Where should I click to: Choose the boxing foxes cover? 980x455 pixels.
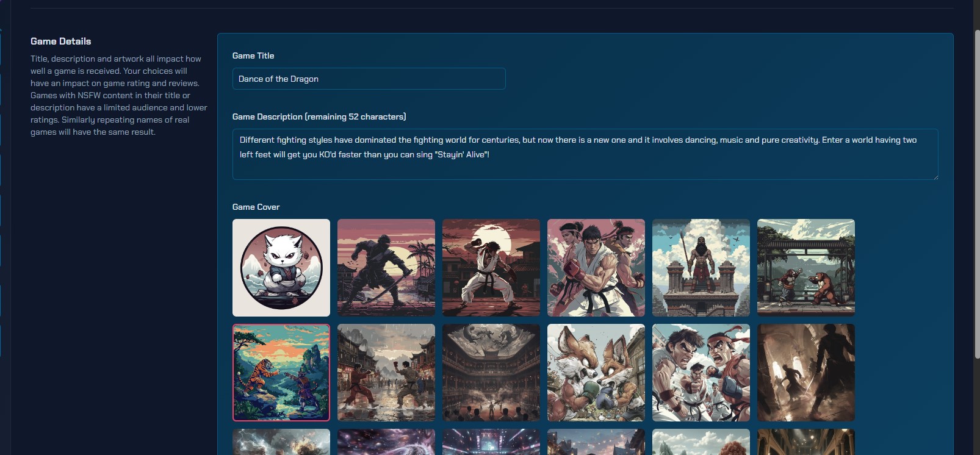coord(596,373)
